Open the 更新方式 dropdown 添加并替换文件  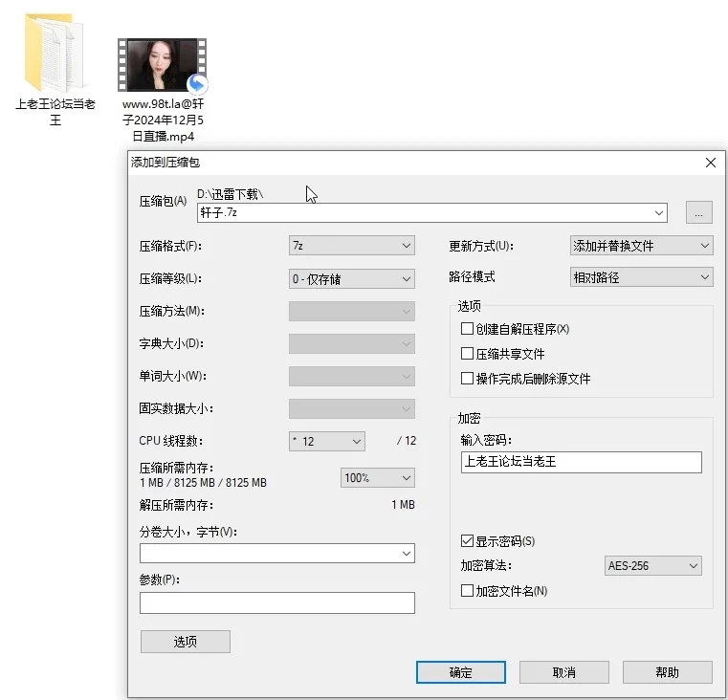(x=641, y=246)
